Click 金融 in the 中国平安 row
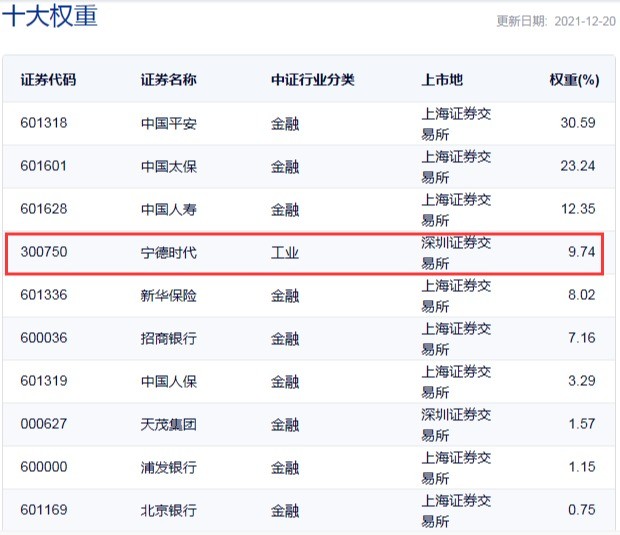 (x=285, y=124)
